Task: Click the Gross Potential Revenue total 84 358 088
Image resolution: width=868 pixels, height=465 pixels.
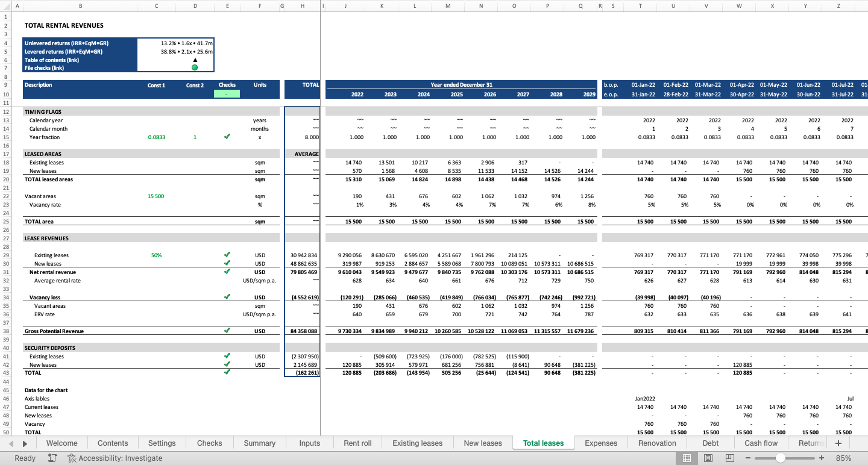Action: (304, 331)
